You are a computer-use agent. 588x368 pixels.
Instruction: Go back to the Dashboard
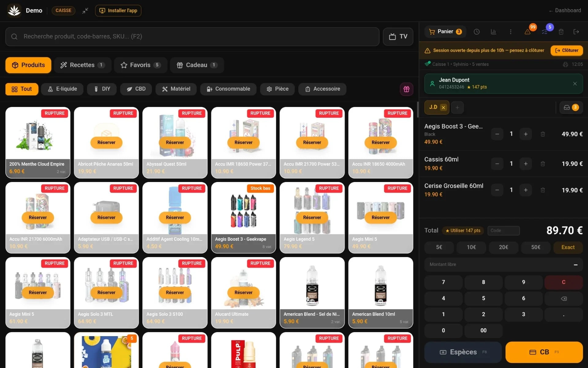[565, 10]
